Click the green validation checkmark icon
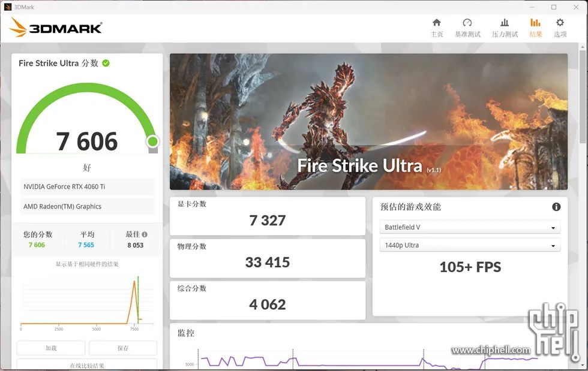 coord(106,63)
